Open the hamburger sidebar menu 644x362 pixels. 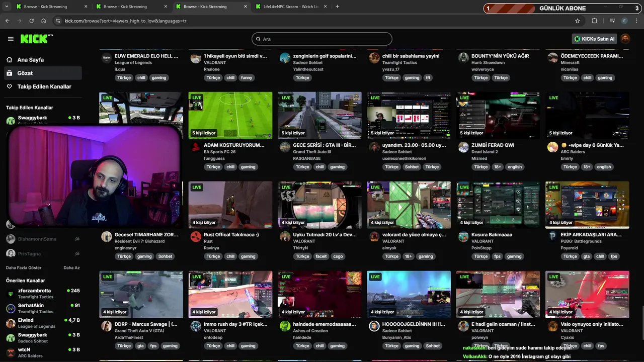[11, 39]
